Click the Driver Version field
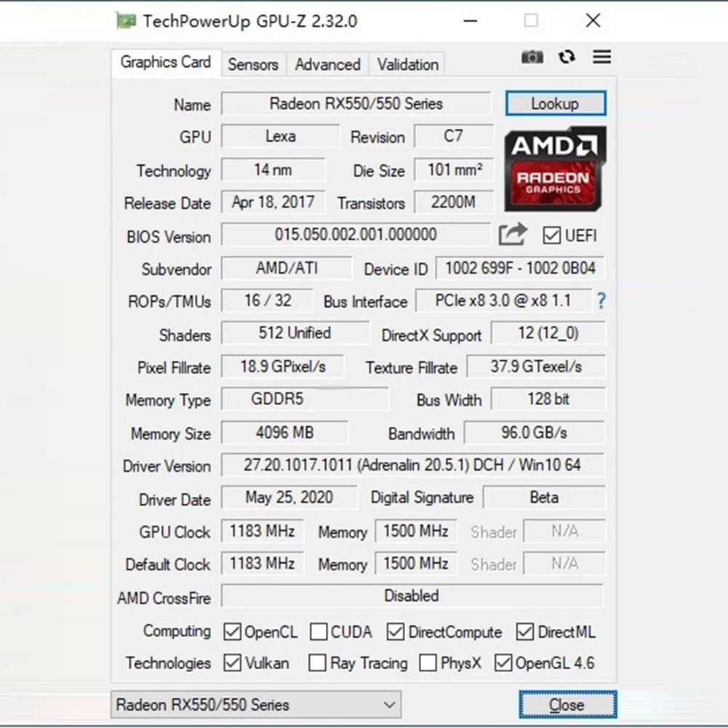728x728 pixels. tap(413, 465)
